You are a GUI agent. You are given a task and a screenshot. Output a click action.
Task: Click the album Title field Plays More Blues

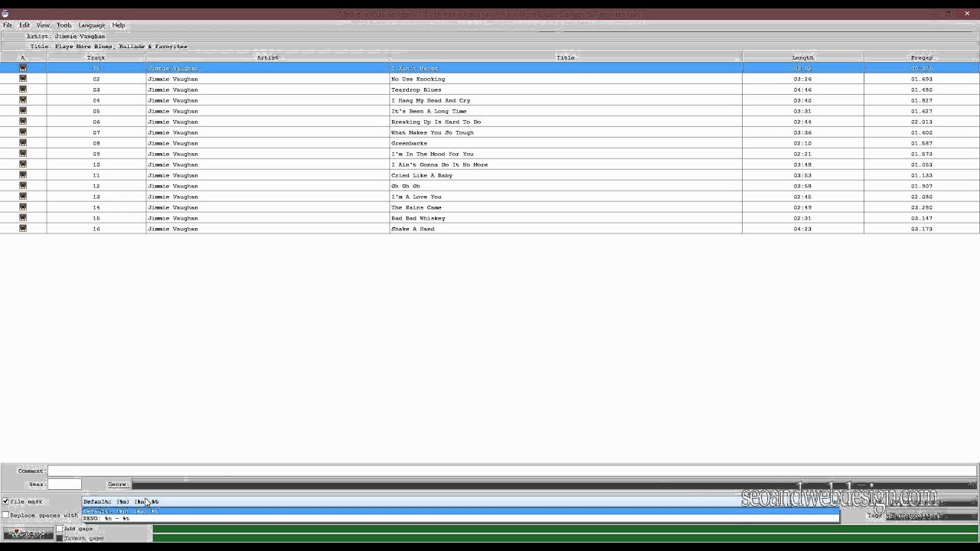coord(121,47)
